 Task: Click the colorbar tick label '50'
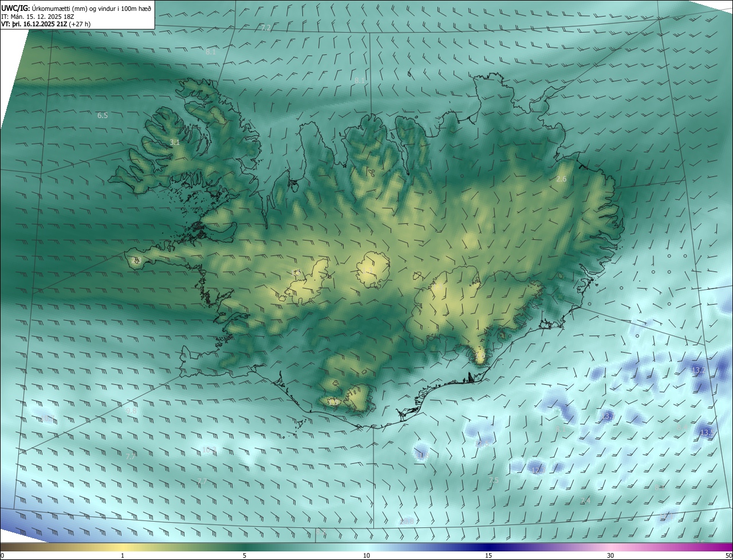(728, 555)
